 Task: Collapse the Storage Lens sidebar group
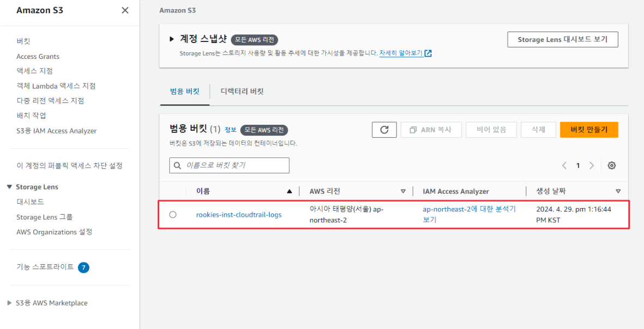(9, 187)
